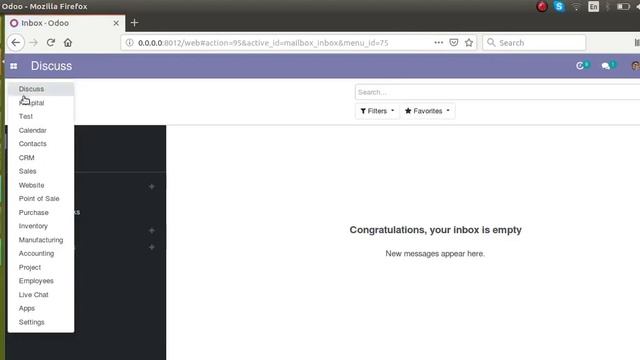
Task: Switch to the Inbox - Odoo tab
Action: (x=65, y=23)
